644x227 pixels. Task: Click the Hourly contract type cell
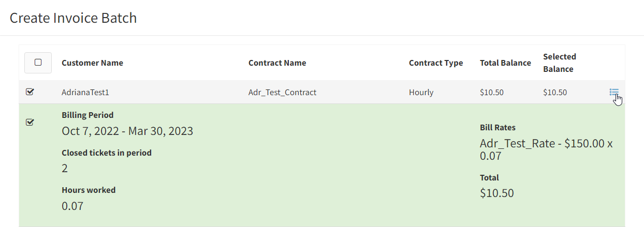421,93
